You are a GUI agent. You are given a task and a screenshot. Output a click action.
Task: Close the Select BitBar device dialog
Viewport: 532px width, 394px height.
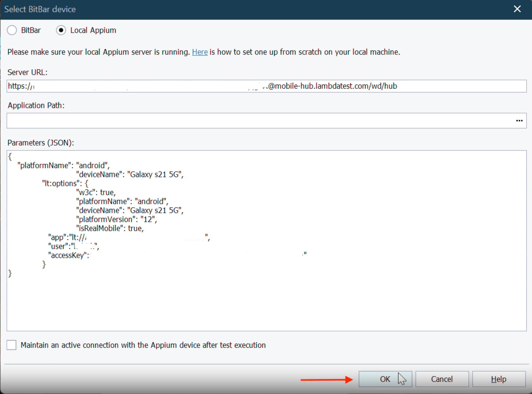pyautogui.click(x=517, y=9)
